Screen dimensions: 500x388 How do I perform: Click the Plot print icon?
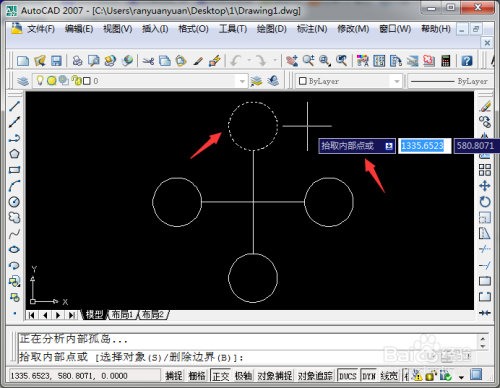(77, 61)
